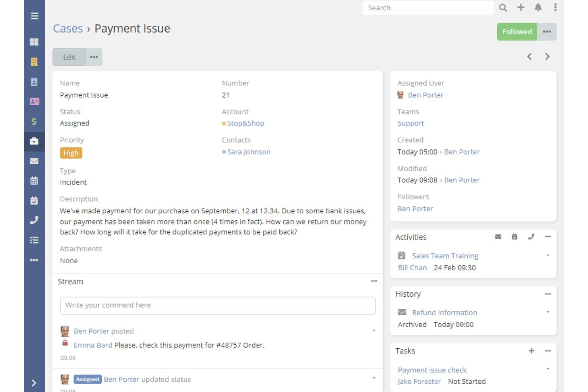Open Leads card icon in sidebar
The image size is (588, 392).
tap(34, 101)
